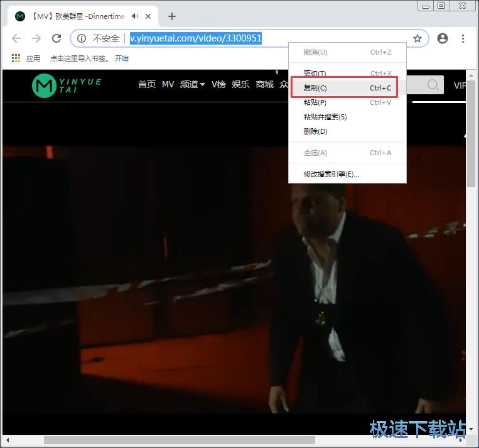Open the user profile avatar icon
Screen dimensions: 479x448
(443, 38)
